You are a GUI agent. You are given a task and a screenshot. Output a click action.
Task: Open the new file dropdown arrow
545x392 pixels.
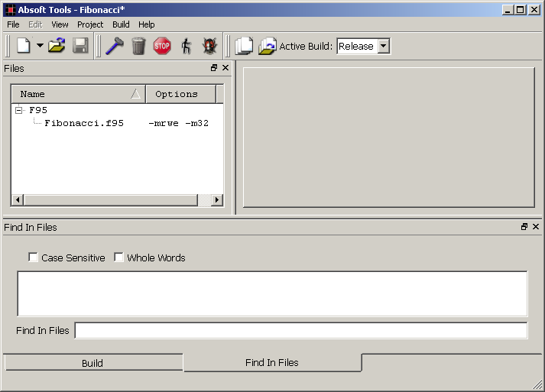pos(40,46)
